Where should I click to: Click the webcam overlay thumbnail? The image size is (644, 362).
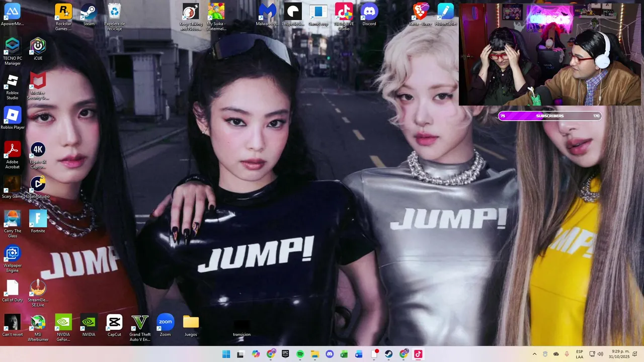click(551, 54)
